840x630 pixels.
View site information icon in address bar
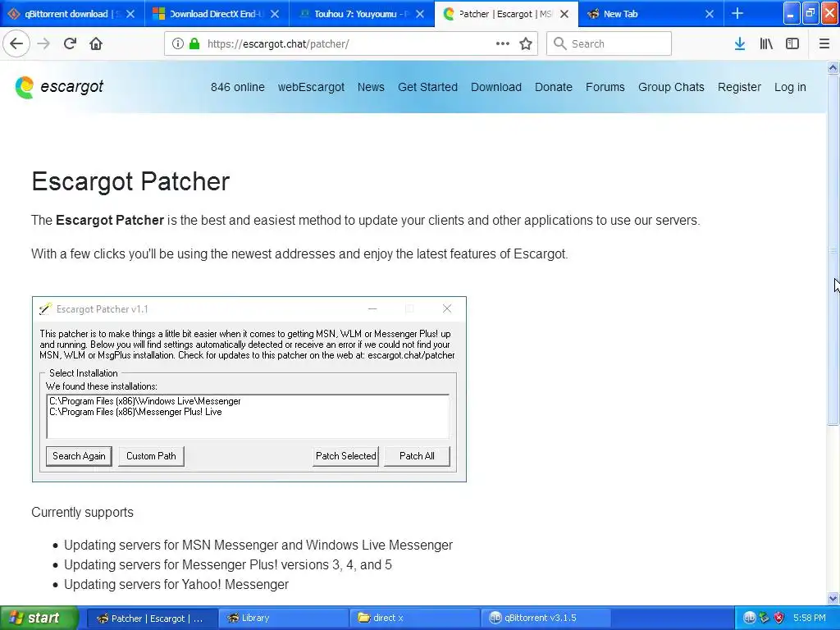(178, 43)
